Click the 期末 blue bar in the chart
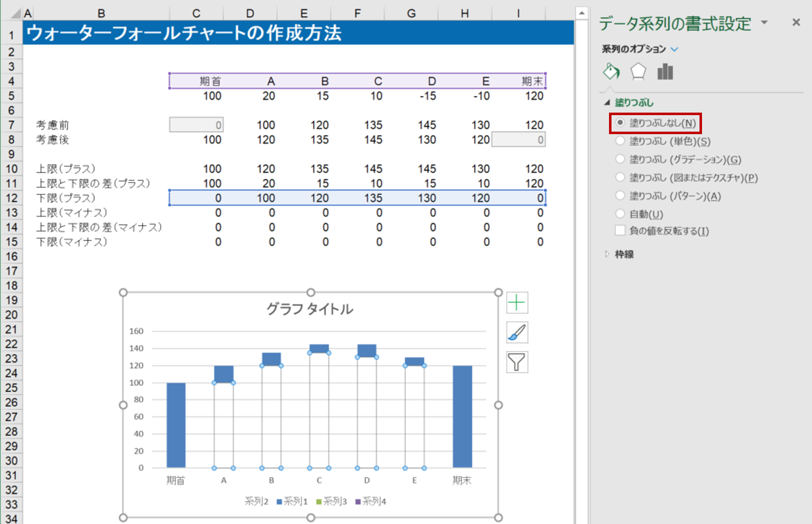This screenshot has height=524, width=812. pos(462,416)
